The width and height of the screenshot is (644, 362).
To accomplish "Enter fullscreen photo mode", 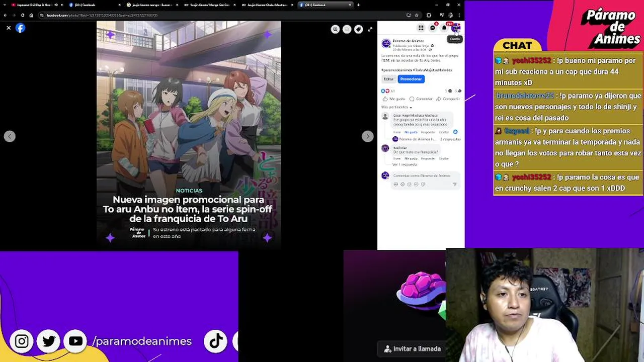I will [370, 29].
